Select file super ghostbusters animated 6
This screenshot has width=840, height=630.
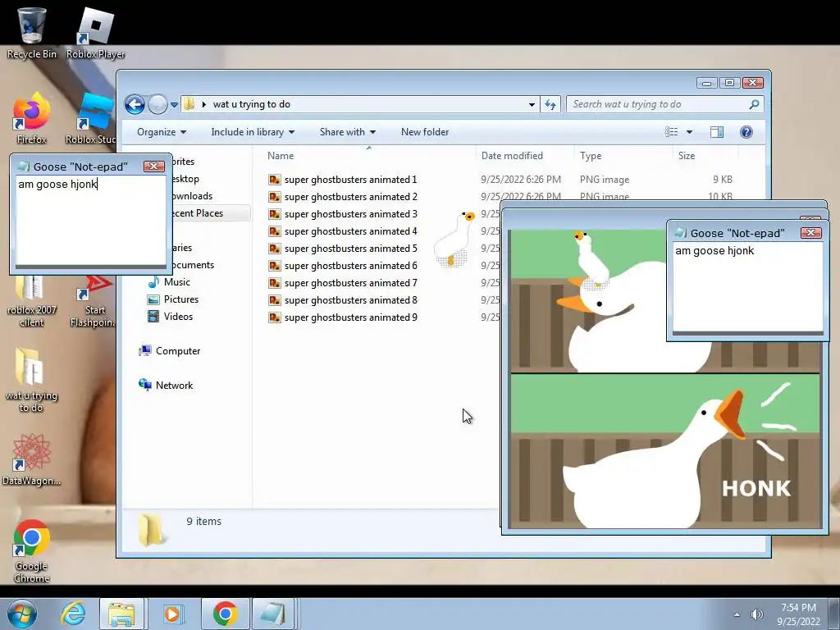click(350, 266)
